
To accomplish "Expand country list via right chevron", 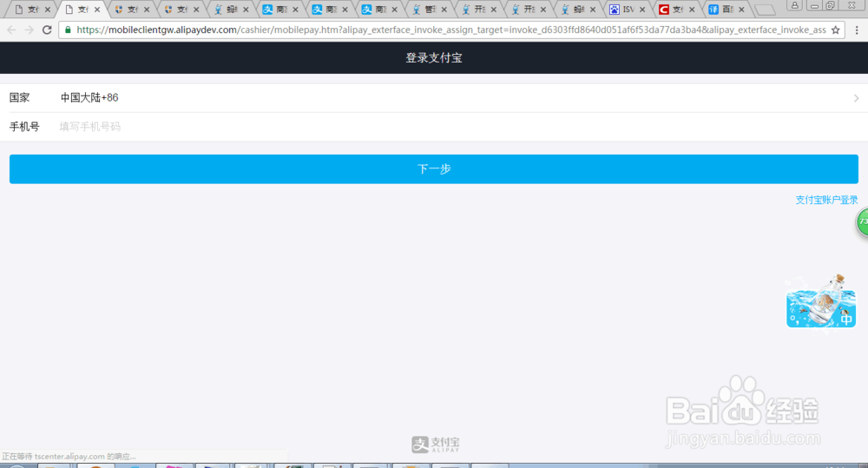I will tap(856, 98).
